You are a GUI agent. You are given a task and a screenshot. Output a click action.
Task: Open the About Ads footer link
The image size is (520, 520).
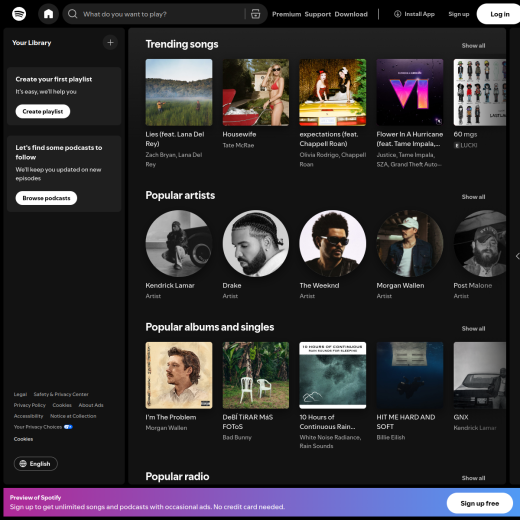pyautogui.click(x=91, y=405)
